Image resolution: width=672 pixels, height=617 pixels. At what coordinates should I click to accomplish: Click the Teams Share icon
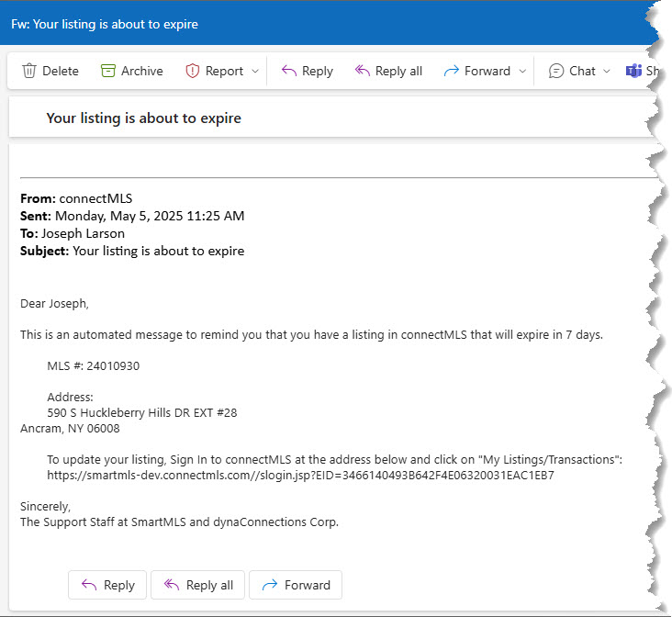(x=633, y=71)
